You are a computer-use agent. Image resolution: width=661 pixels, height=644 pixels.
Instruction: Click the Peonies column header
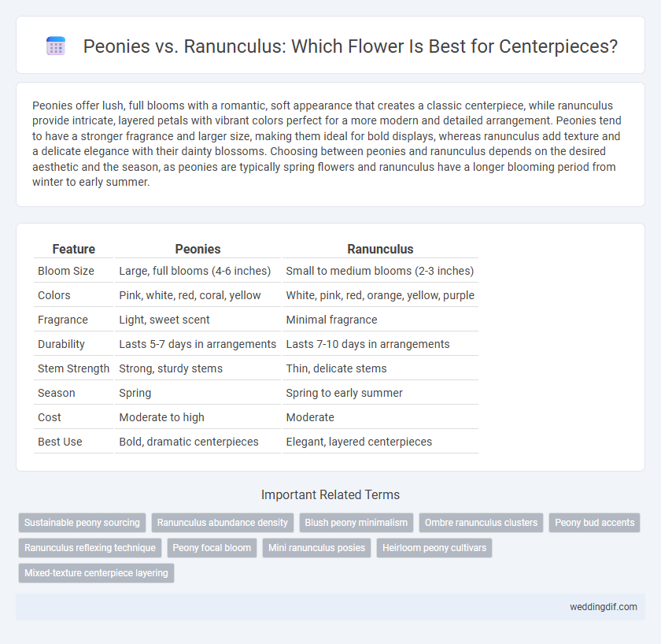coord(198,250)
